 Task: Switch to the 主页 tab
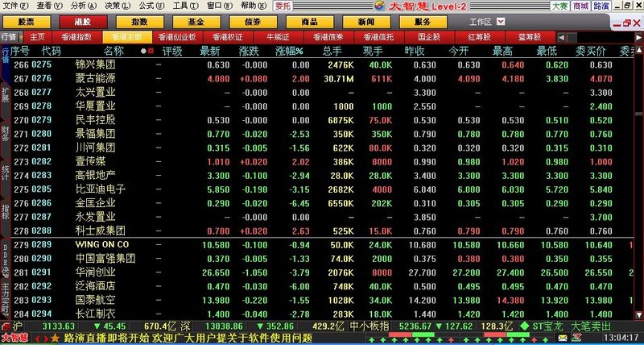click(37, 37)
